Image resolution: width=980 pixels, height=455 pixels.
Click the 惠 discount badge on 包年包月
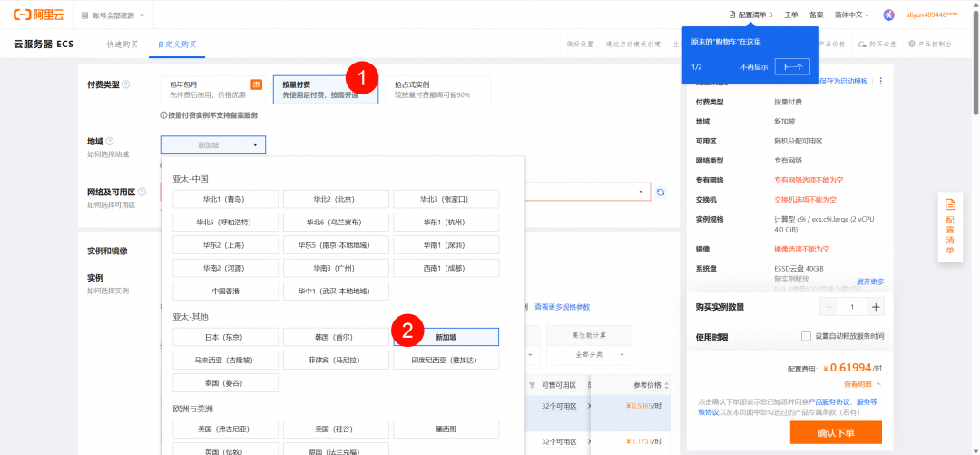pyautogui.click(x=256, y=84)
